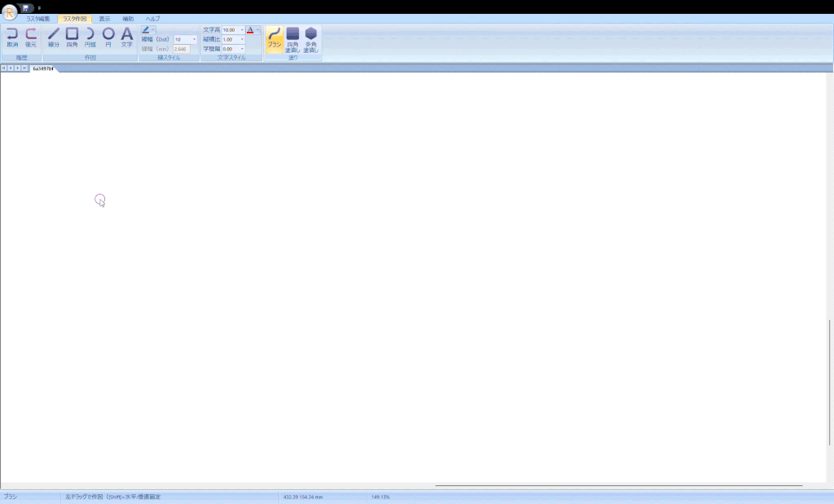
Task: Select the 円弧 arc tool
Action: pyautogui.click(x=90, y=37)
